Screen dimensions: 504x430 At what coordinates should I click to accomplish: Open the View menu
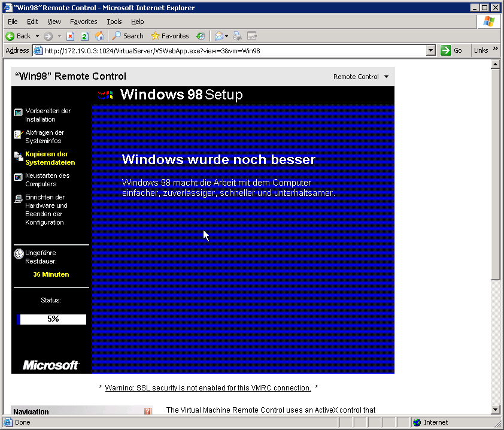[x=54, y=22]
